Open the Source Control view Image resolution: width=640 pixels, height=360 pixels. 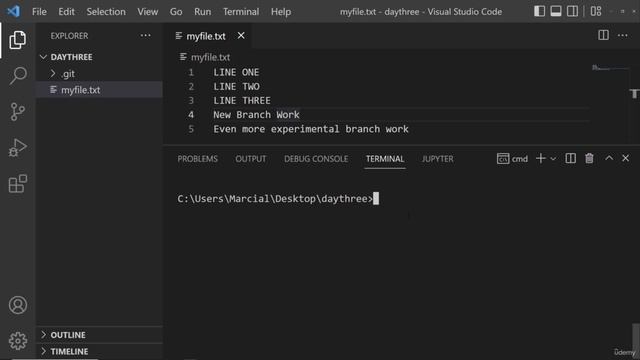click(x=18, y=111)
